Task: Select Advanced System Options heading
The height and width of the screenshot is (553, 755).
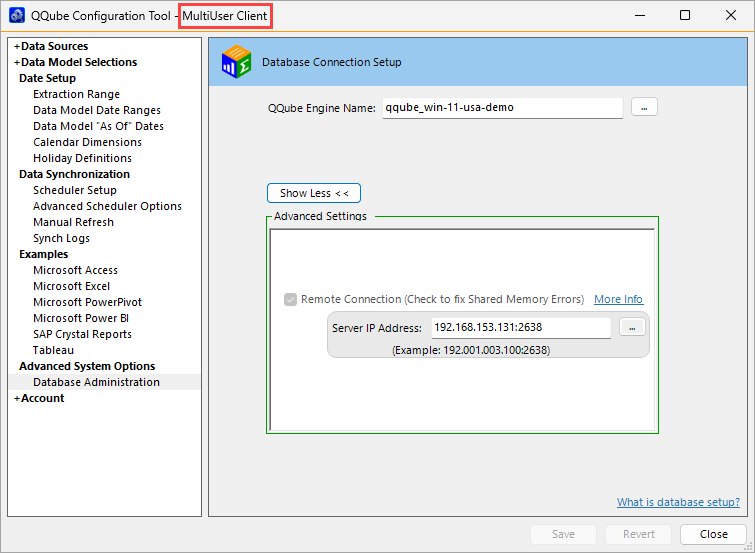Action: click(x=87, y=366)
